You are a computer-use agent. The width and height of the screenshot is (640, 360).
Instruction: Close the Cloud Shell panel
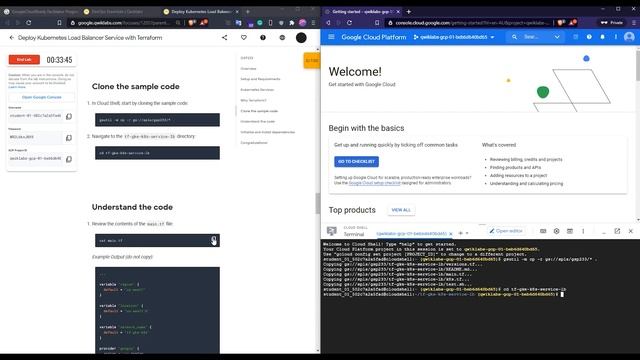(631, 231)
